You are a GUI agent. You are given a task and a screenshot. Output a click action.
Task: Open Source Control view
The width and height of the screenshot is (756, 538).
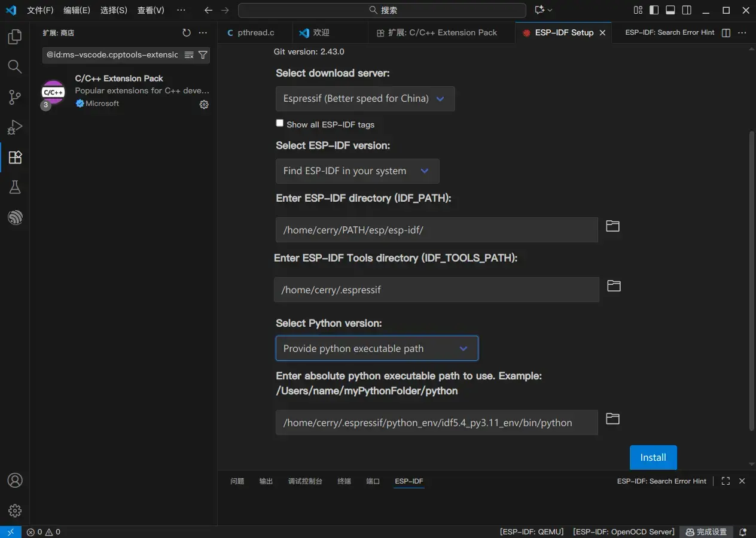pos(15,97)
